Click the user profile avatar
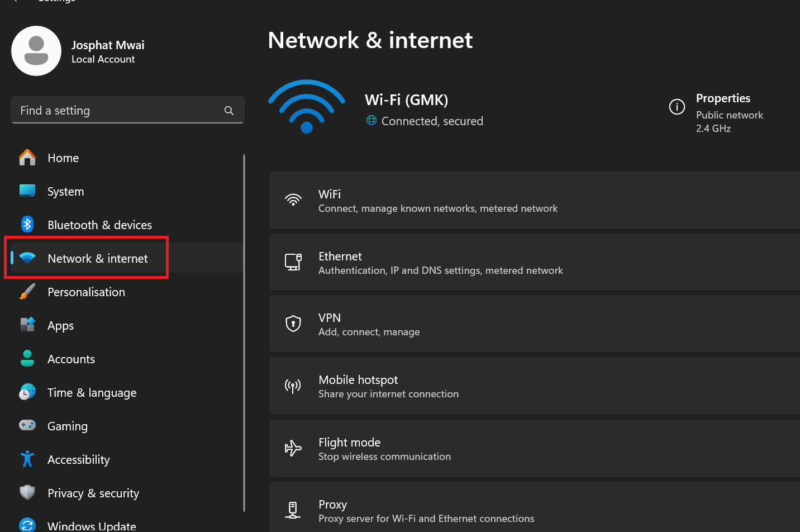Viewport: 800px width, 532px height. coord(36,51)
